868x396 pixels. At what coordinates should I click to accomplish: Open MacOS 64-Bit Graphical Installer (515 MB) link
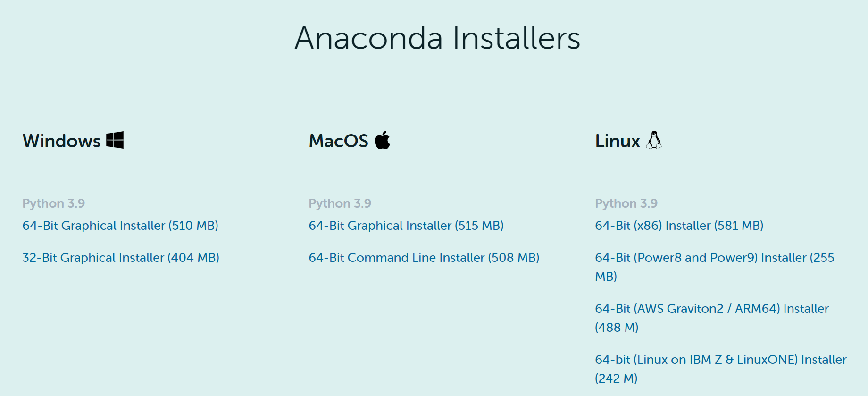tap(406, 226)
